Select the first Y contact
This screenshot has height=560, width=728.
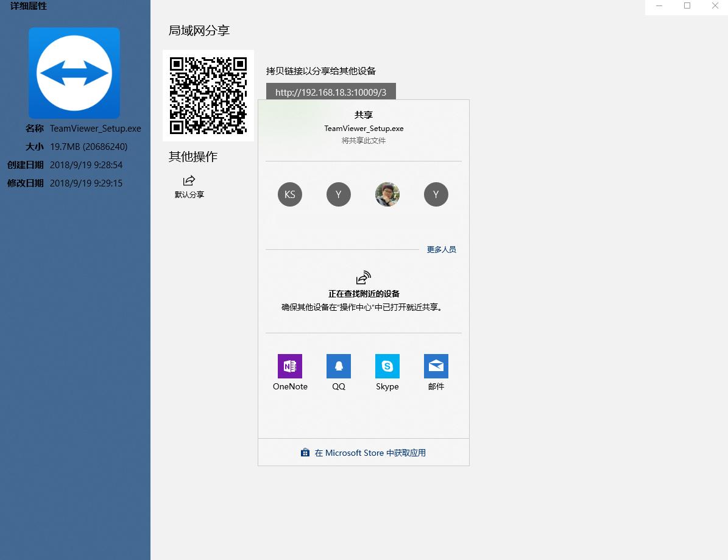(x=338, y=194)
